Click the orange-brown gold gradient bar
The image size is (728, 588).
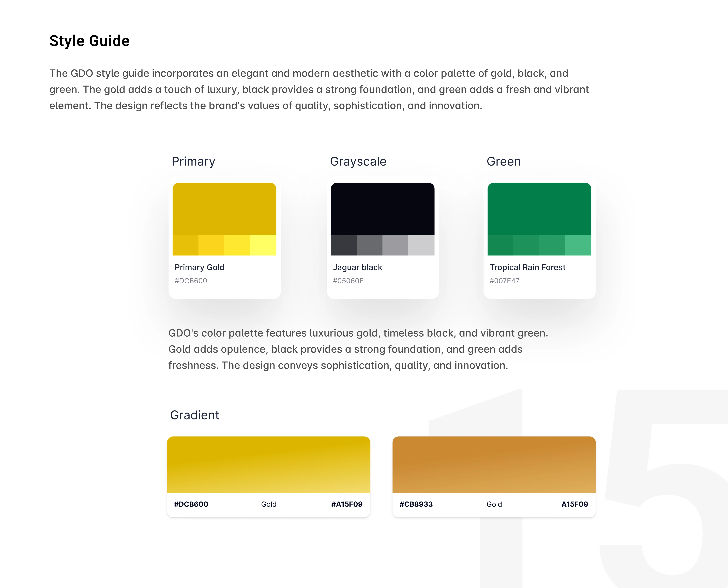click(494, 465)
